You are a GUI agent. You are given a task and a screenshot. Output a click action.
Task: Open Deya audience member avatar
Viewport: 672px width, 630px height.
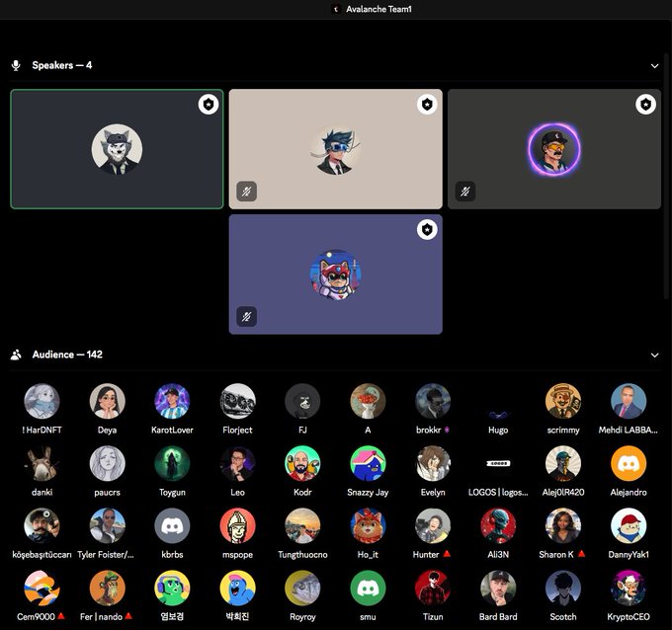point(107,401)
